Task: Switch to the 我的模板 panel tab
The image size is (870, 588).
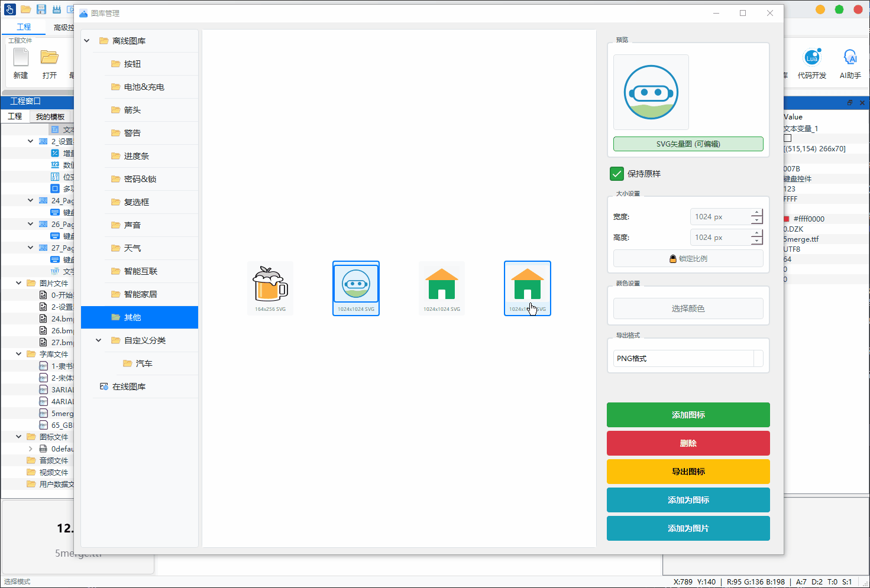Action: point(50,116)
